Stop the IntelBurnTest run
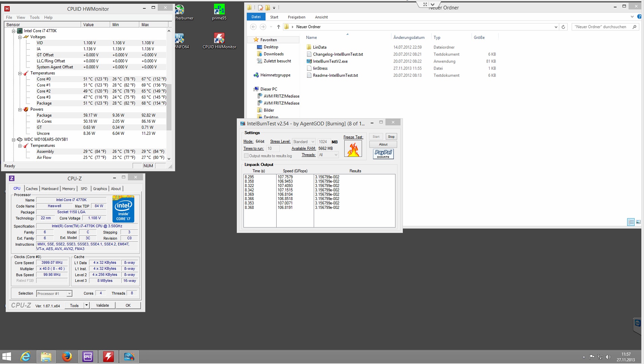 391,137
